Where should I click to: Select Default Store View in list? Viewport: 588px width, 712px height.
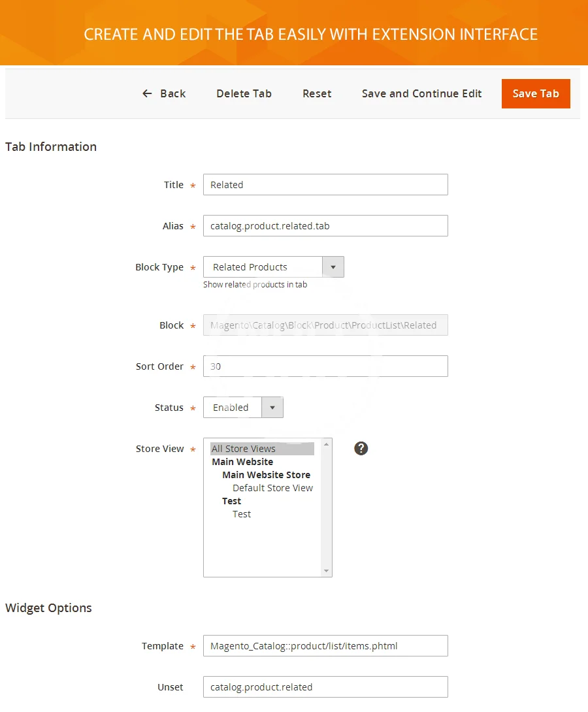[x=272, y=488]
